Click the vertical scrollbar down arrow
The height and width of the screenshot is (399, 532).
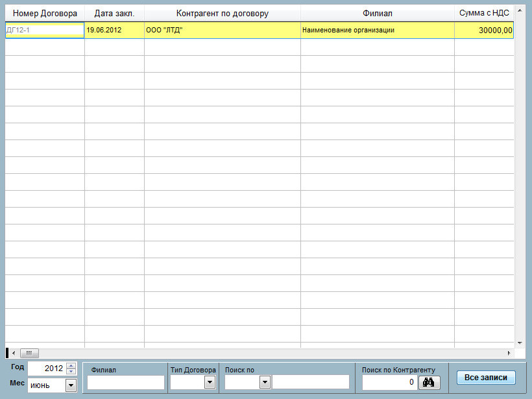point(520,343)
